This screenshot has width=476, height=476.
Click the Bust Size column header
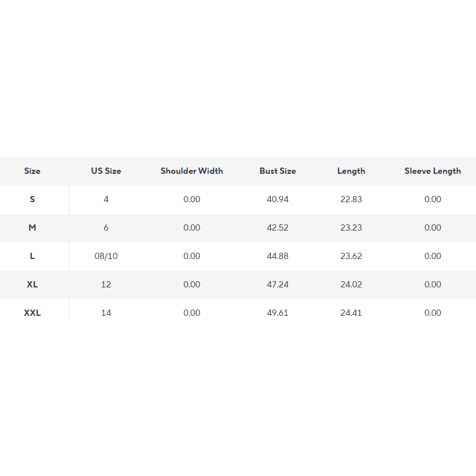tap(278, 171)
